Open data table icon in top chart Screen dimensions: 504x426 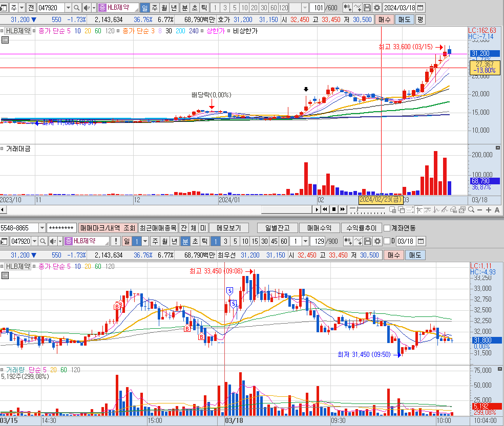coord(5,40)
